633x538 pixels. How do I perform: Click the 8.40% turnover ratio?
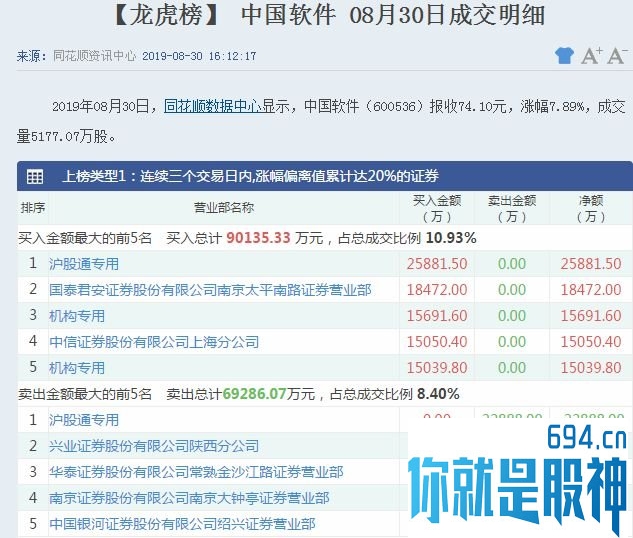[438, 394]
